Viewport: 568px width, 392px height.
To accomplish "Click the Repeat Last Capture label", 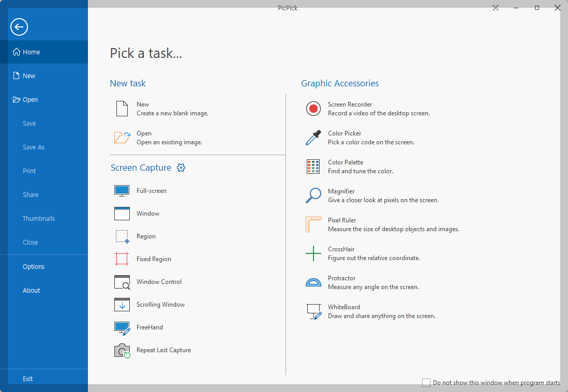I will tap(164, 350).
